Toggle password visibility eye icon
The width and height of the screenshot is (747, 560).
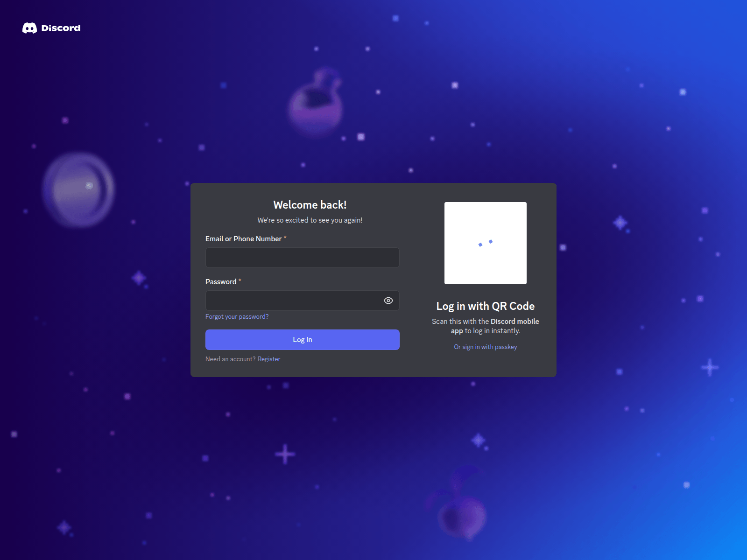pyautogui.click(x=388, y=301)
